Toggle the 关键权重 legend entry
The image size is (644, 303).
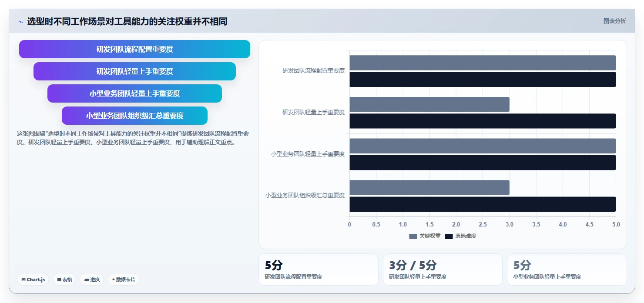[x=425, y=236]
